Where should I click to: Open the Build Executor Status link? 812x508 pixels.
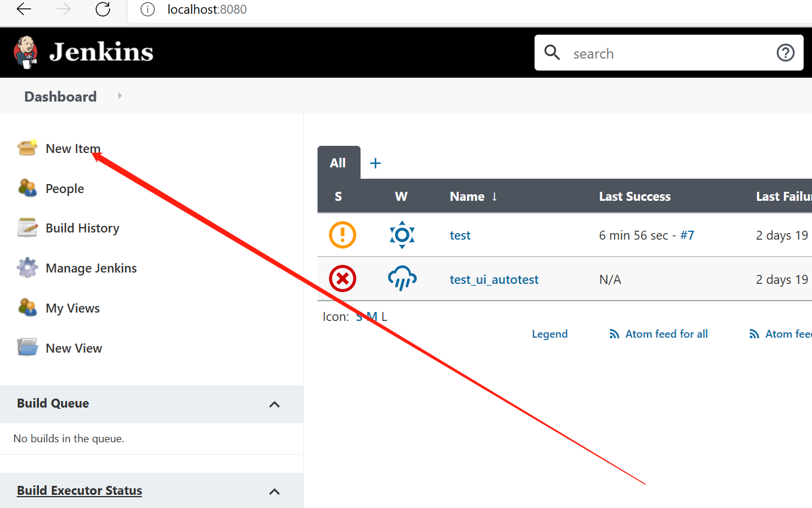[x=80, y=491]
